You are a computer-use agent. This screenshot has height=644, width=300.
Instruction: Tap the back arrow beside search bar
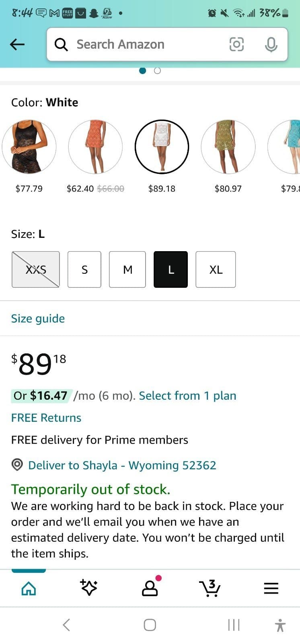click(17, 44)
